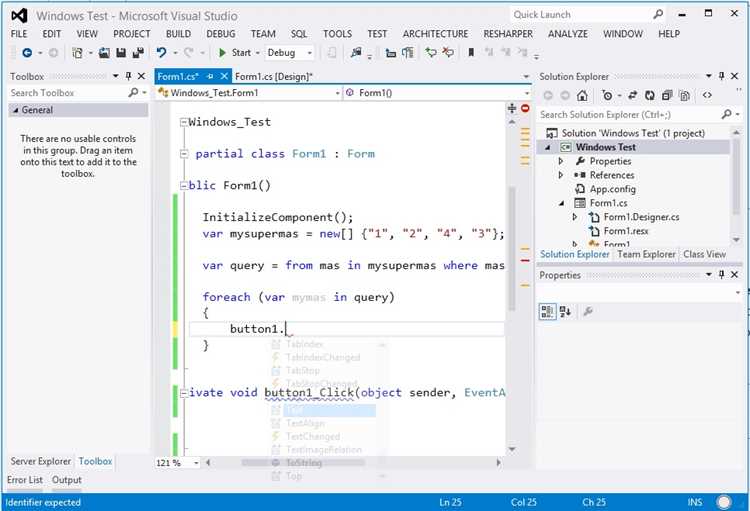Click the Find in Files toolbar icon
The height and width of the screenshot is (511, 750).
[356, 53]
